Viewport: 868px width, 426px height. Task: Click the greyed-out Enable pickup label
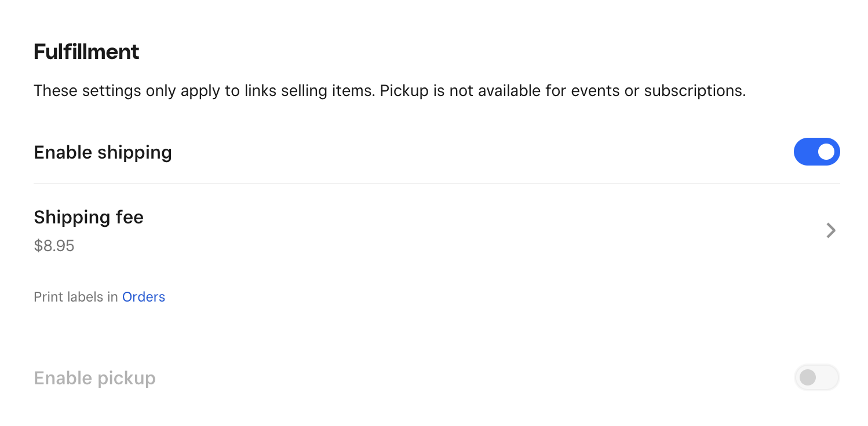(x=94, y=377)
